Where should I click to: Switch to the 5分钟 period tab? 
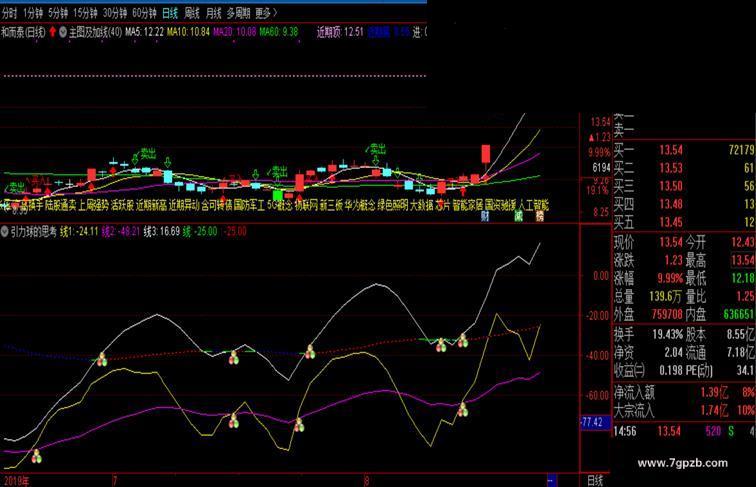(58, 14)
